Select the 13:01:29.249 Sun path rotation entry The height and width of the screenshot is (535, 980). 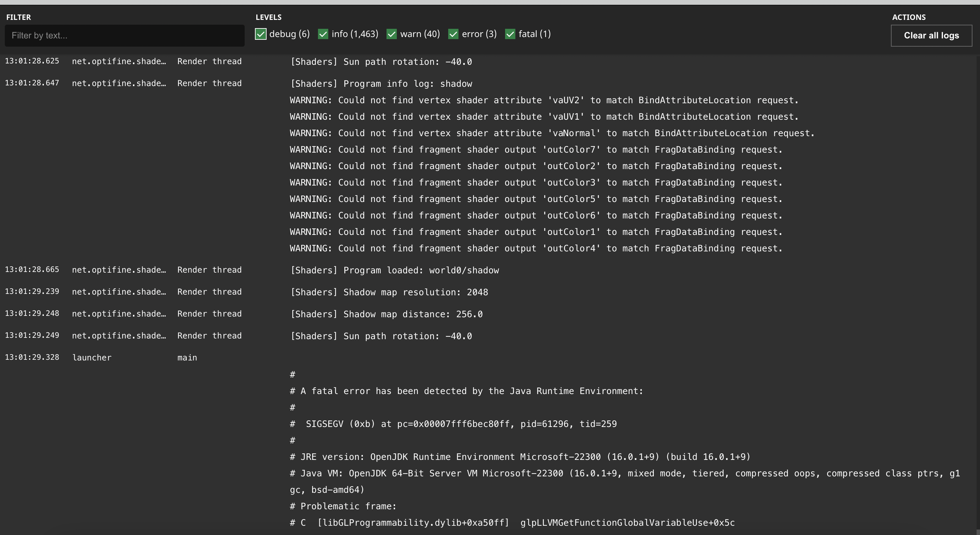381,336
